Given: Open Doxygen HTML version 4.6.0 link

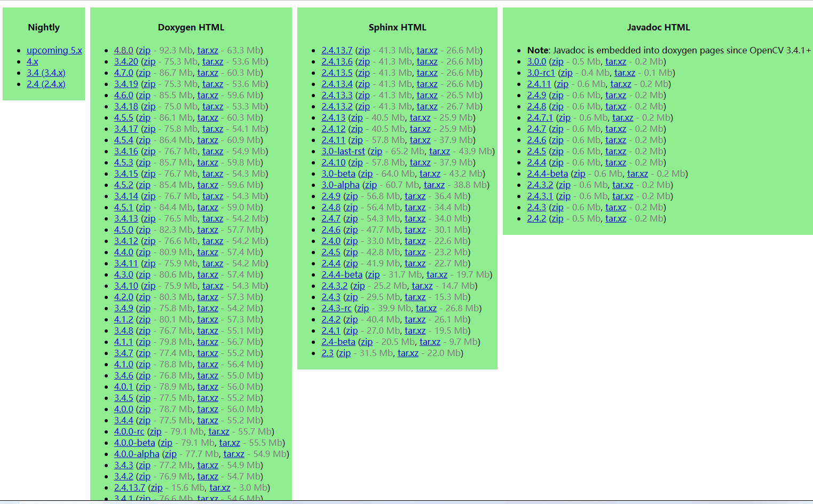Looking at the screenshot, I should pyautogui.click(x=124, y=95).
